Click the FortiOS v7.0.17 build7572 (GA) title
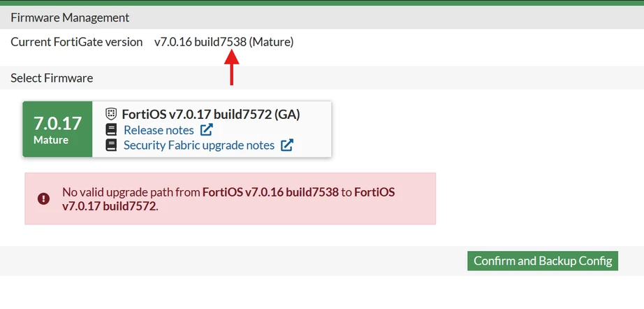 coord(211,114)
